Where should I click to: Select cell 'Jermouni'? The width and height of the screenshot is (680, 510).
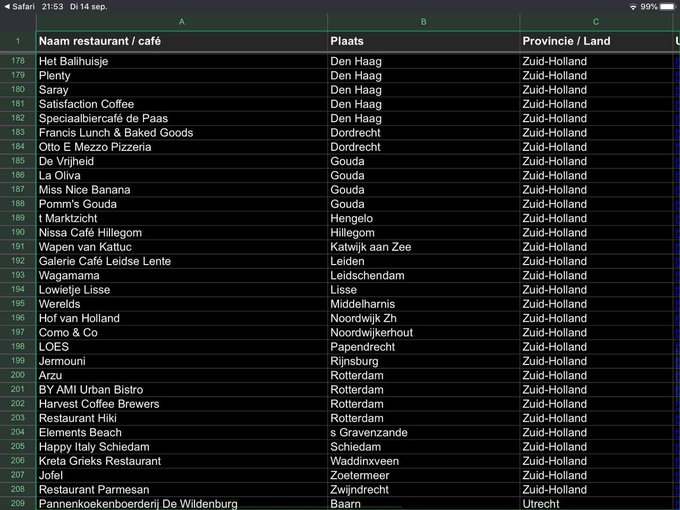(x=182, y=361)
